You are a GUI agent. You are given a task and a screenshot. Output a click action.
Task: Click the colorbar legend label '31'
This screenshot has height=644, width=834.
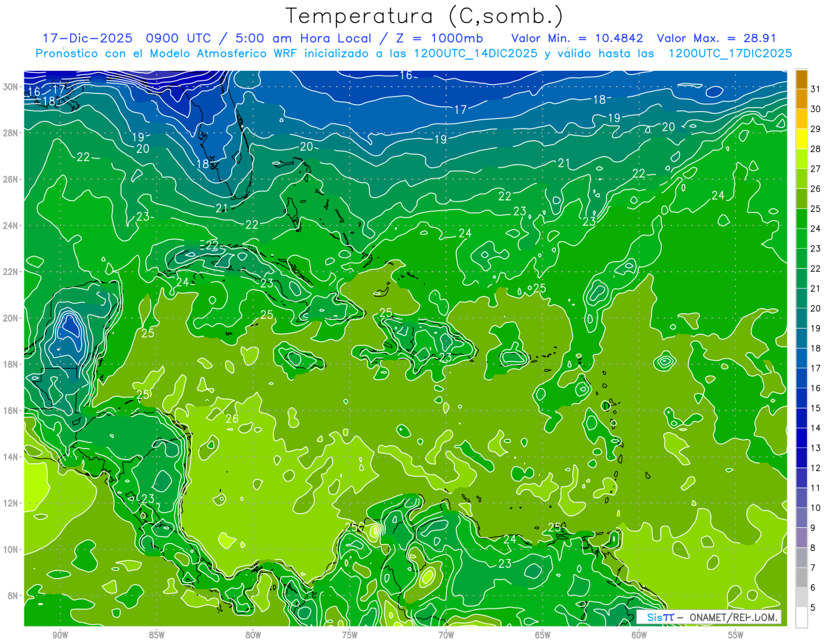tap(816, 89)
